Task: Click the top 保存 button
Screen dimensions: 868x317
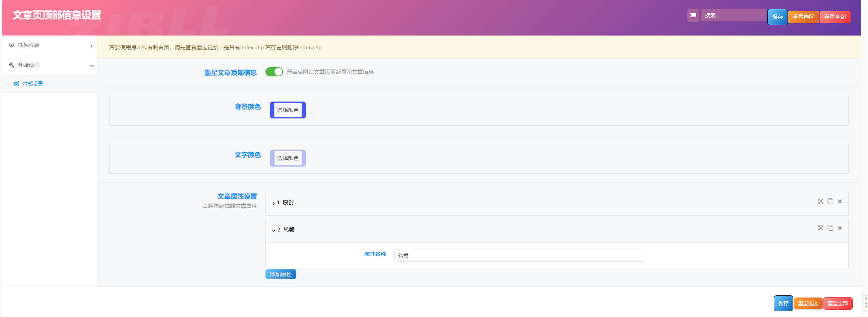Action: tap(777, 17)
